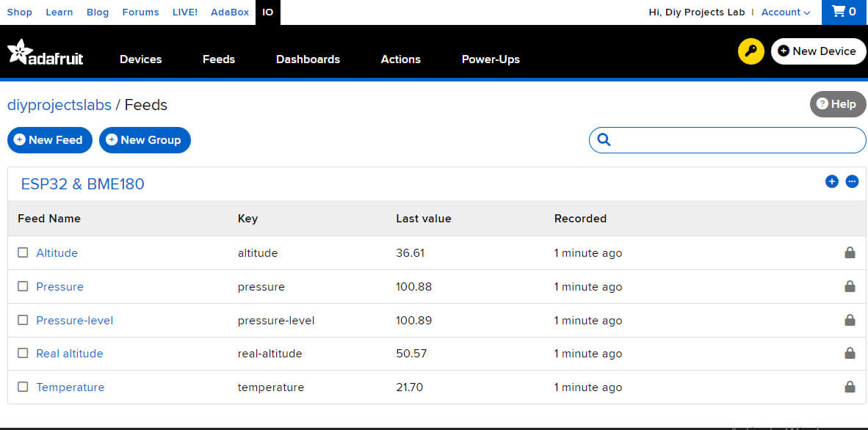Open the shopping cart
Viewport: 868px width, 430px height.
pyautogui.click(x=845, y=12)
